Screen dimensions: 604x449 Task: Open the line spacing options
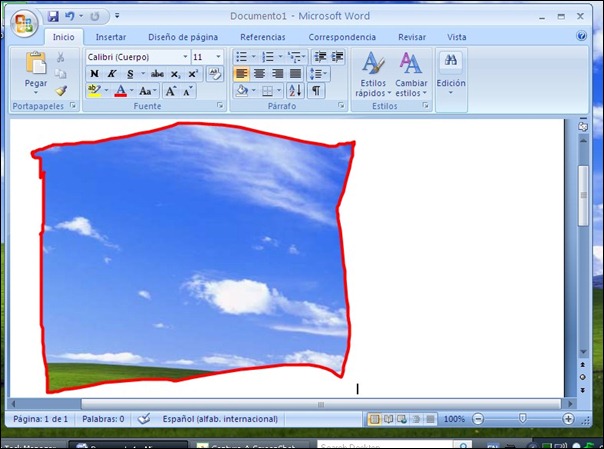[x=318, y=74]
